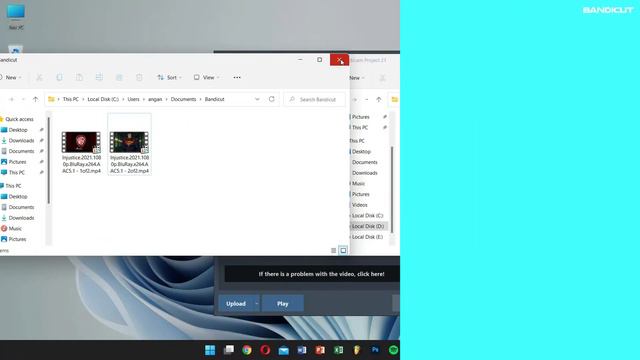Click Users in the address breadcrumb
This screenshot has height=360, width=640.
133,99
